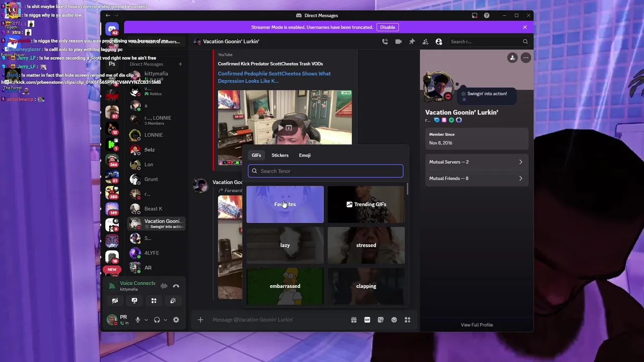Disable Streamer Mode using the Disable button

click(387, 27)
